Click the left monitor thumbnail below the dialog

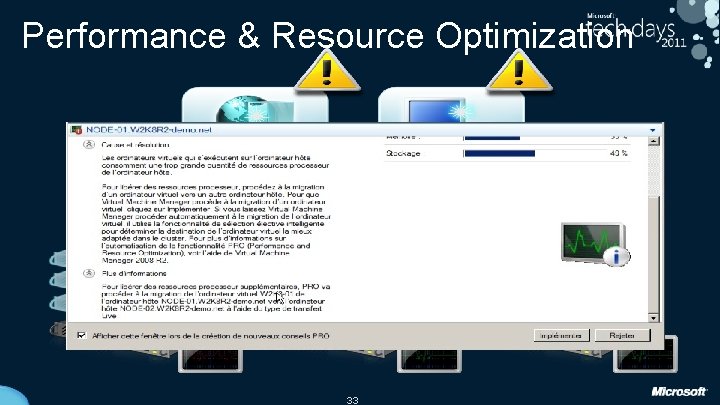tap(211, 360)
